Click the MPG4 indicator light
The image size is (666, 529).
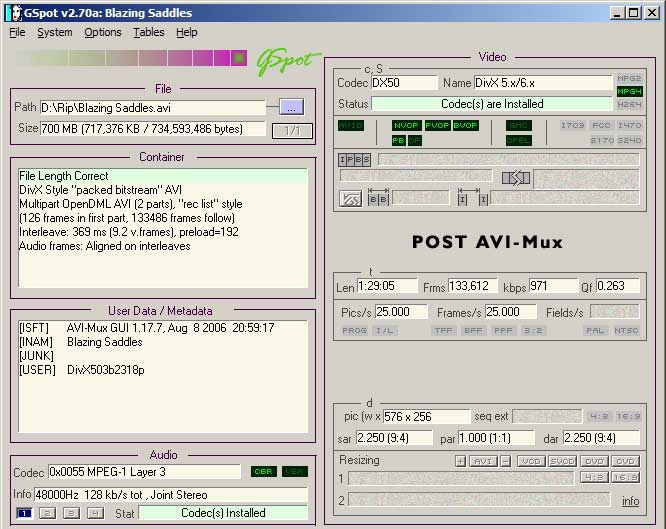coord(629,91)
